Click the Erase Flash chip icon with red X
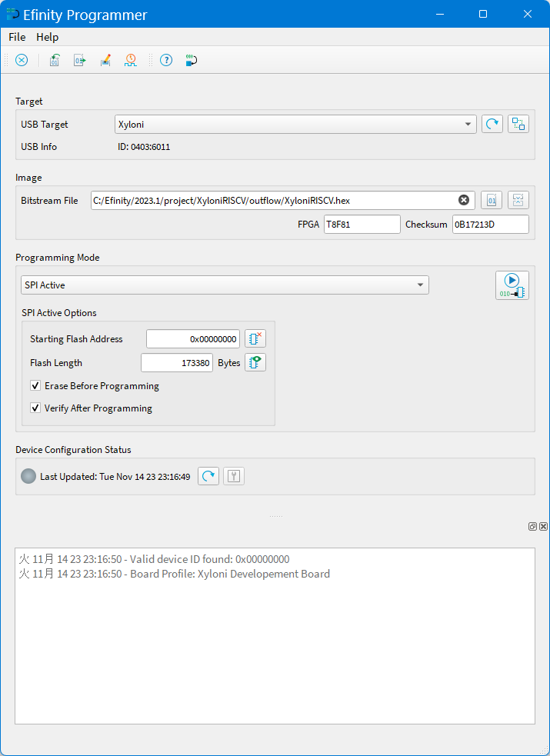Image resolution: width=550 pixels, height=756 pixels. coord(255,338)
